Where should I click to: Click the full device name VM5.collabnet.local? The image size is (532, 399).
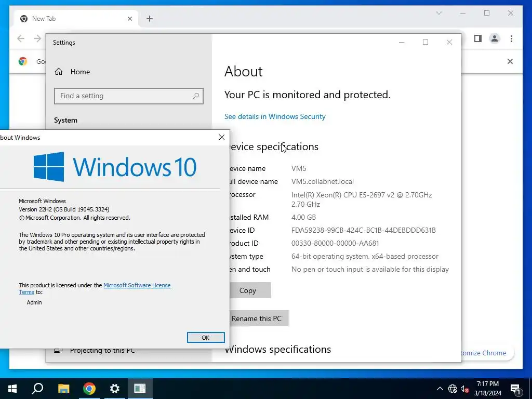pos(322,181)
